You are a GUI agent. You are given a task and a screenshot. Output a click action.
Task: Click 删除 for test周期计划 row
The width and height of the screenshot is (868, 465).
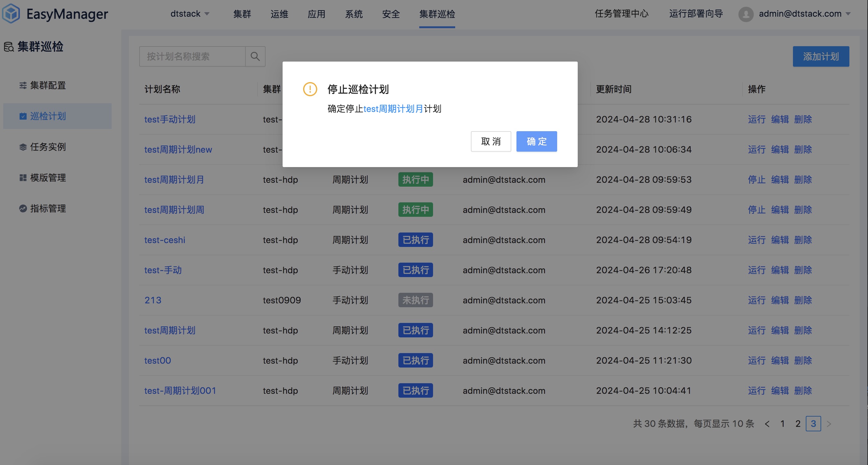click(x=803, y=330)
